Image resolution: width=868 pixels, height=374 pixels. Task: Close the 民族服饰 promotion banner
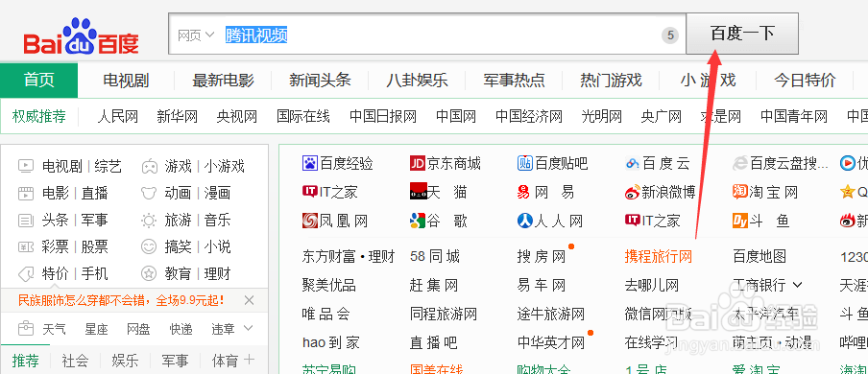click(x=249, y=300)
